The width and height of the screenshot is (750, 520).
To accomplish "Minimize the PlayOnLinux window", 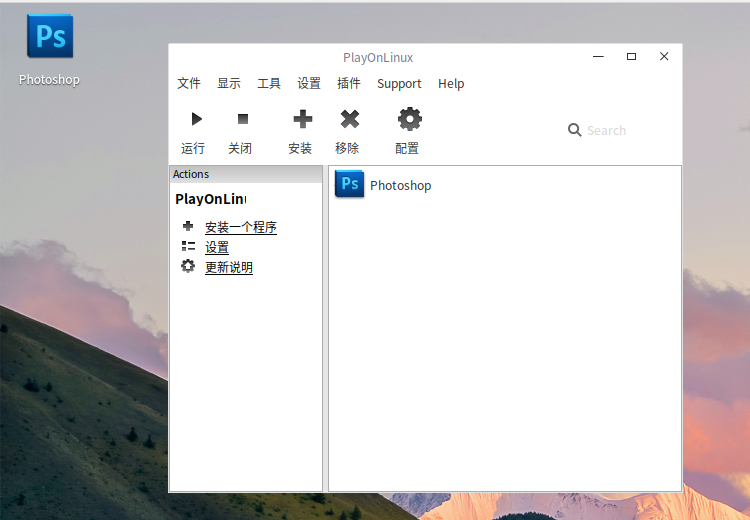I will pyautogui.click(x=598, y=56).
